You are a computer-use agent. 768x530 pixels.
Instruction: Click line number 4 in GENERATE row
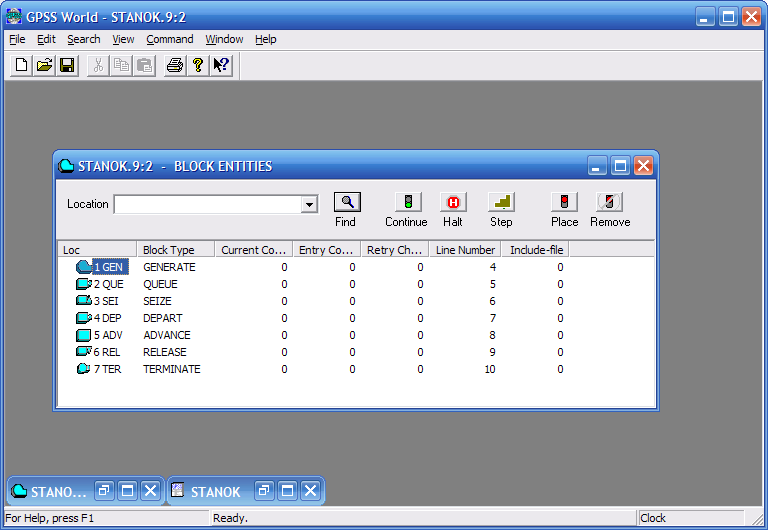493,267
